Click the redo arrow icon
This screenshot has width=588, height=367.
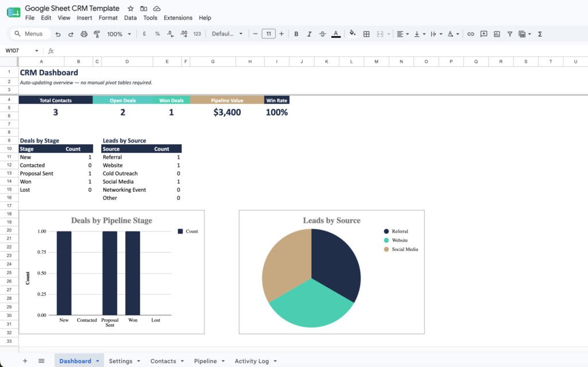[71, 34]
